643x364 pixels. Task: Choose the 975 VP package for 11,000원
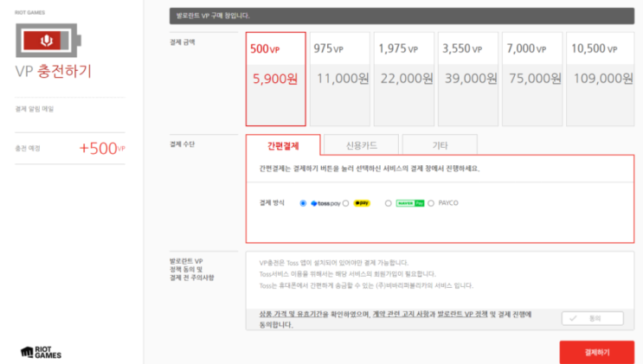(339, 79)
